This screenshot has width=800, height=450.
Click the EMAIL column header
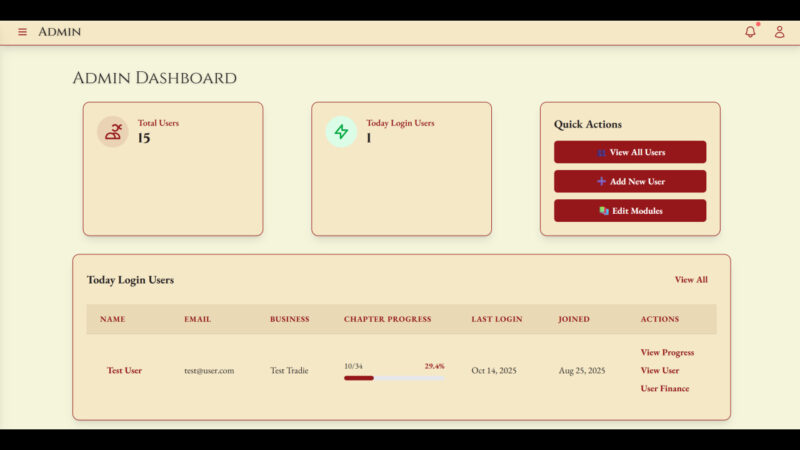197,319
